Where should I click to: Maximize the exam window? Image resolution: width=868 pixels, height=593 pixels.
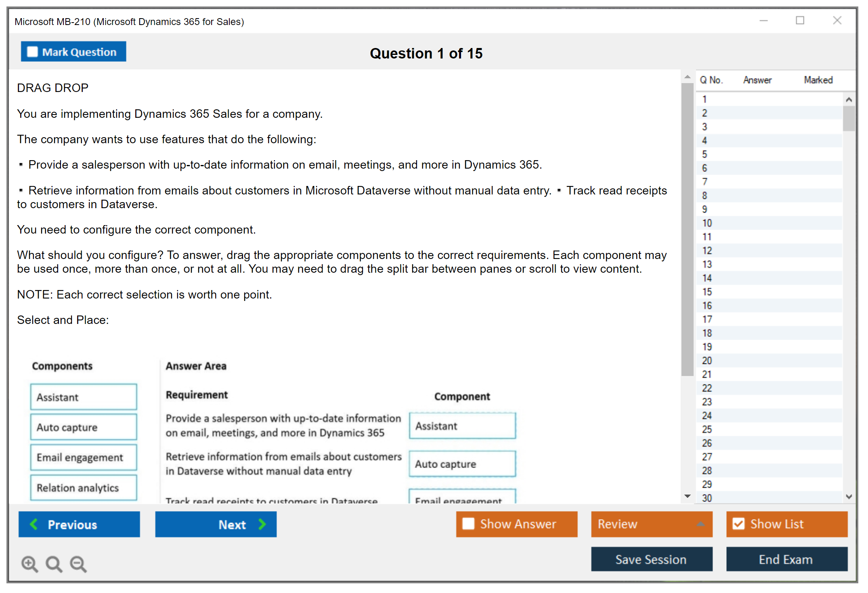tap(800, 21)
